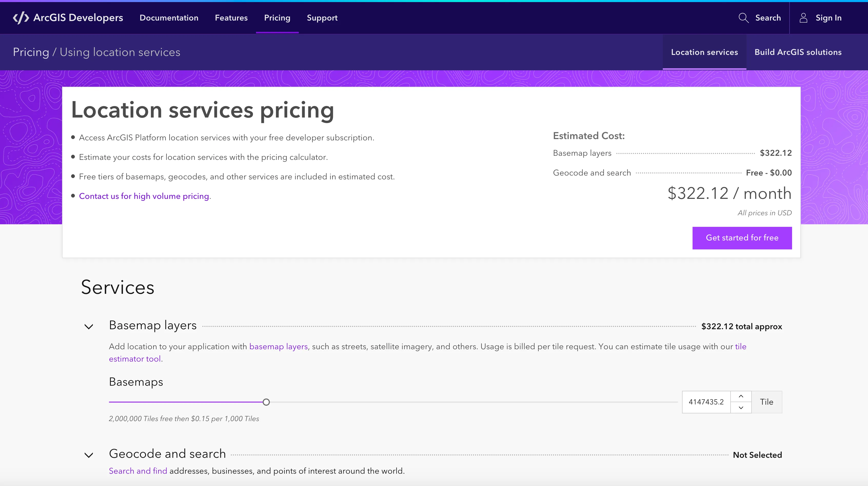
Task: Switch to the Build ArcGIS solutions tab
Action: coord(798,52)
